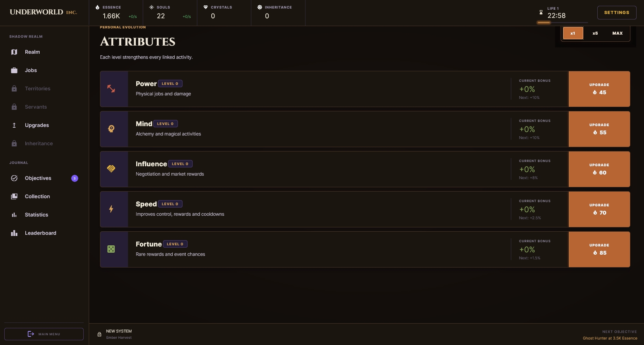Click the Objectives checkmark icon
Image resolution: width=644 pixels, height=345 pixels.
(x=14, y=178)
